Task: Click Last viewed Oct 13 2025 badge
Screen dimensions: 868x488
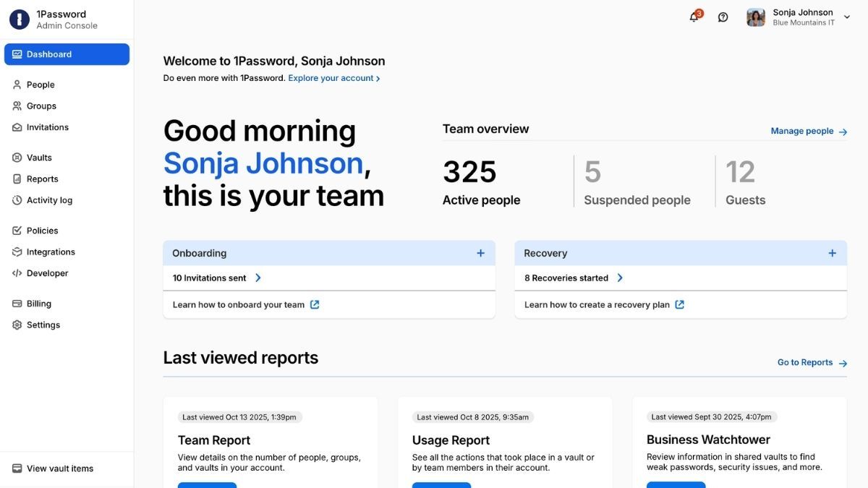Action: click(x=240, y=417)
